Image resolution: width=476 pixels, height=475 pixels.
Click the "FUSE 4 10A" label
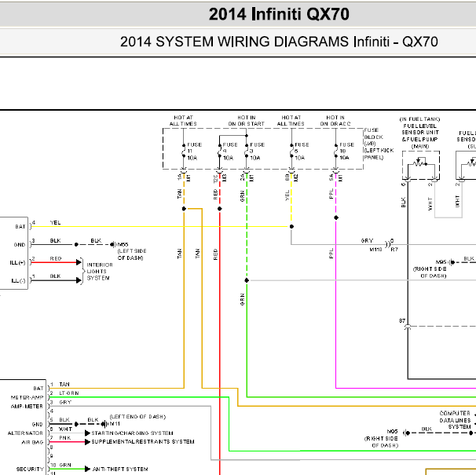[x=230, y=152]
